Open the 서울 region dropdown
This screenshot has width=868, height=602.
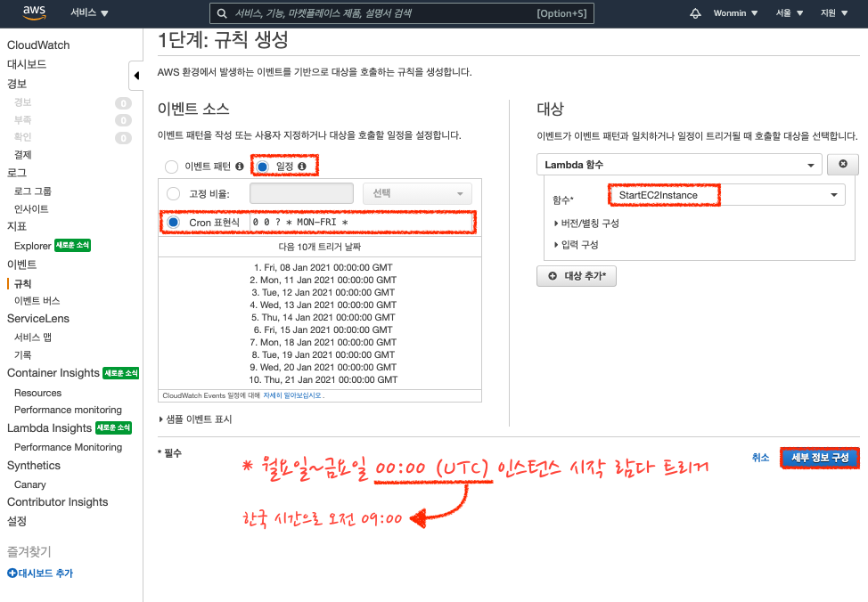790,12
